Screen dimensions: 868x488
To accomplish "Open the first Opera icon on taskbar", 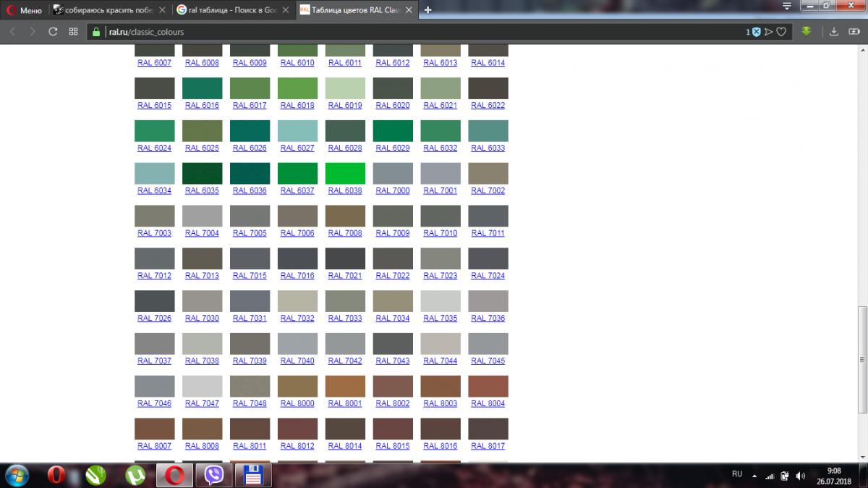I will pos(57,475).
